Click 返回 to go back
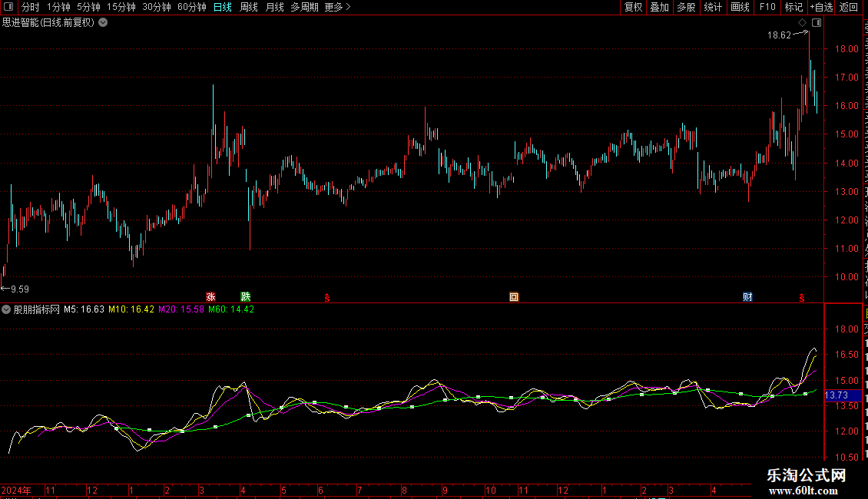Screen dimensions: 868x499 coord(848,7)
